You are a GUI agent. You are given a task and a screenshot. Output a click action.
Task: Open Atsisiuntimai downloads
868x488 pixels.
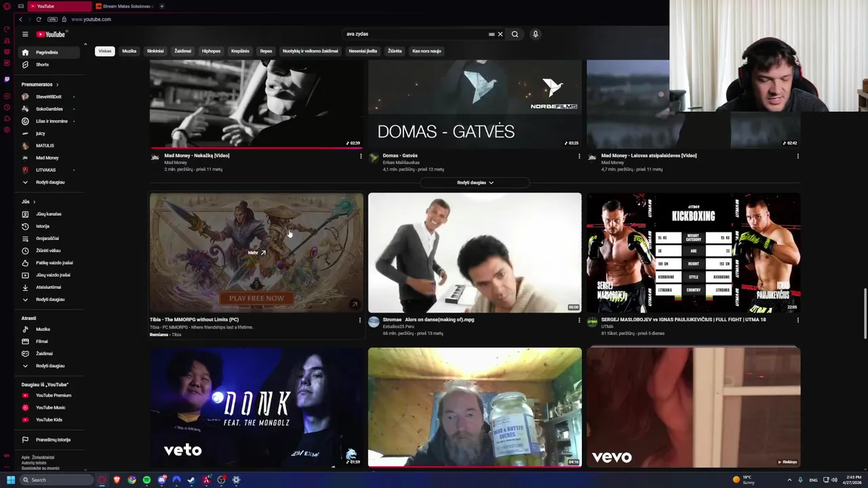coord(49,287)
